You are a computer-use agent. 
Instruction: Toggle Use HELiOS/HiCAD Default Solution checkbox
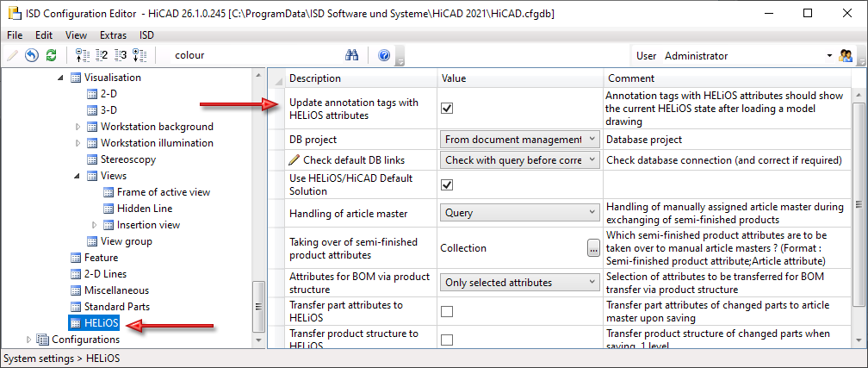[x=447, y=184]
